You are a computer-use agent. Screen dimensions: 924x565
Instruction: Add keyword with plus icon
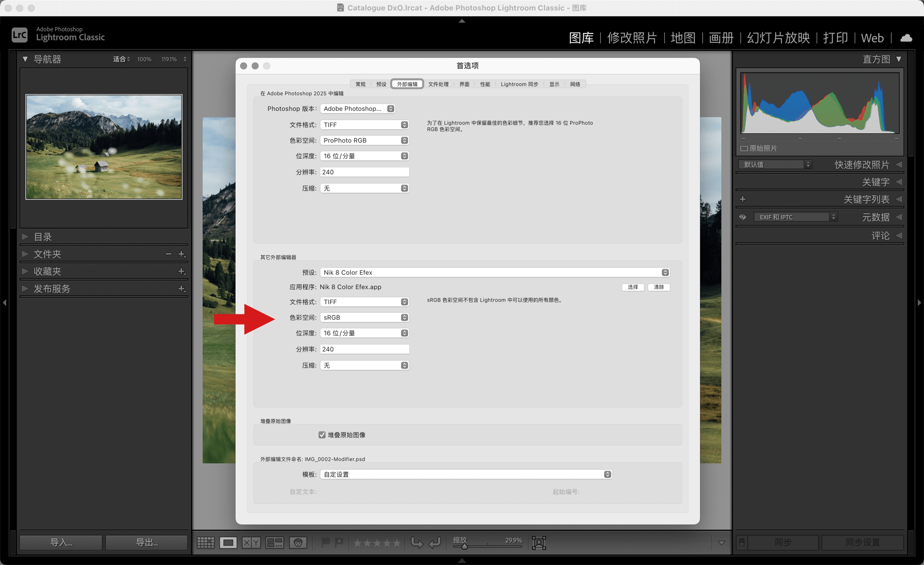742,199
